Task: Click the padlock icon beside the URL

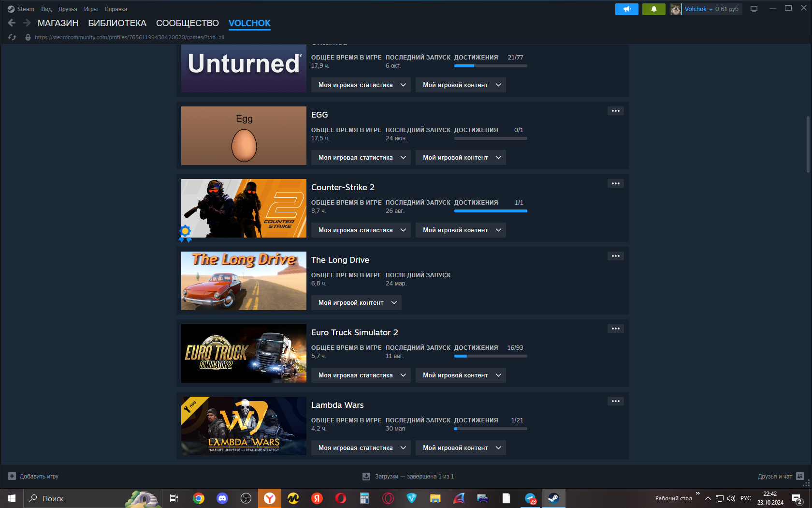Action: (28, 37)
